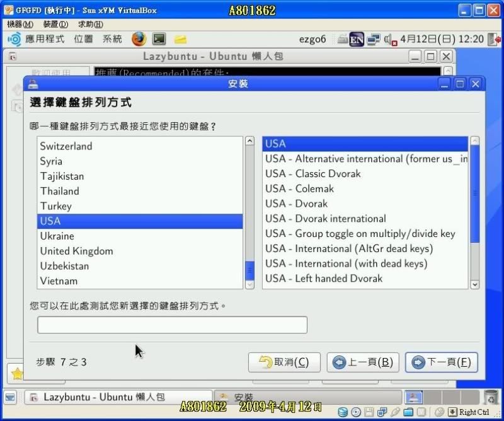Viewport: 504px width, 421px height.
Task: Select Tajikistan in country list
Action: coord(140,176)
